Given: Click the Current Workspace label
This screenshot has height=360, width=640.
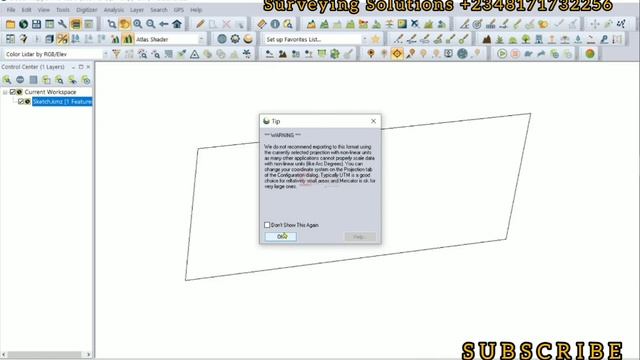Looking at the screenshot, I should click(50, 92).
